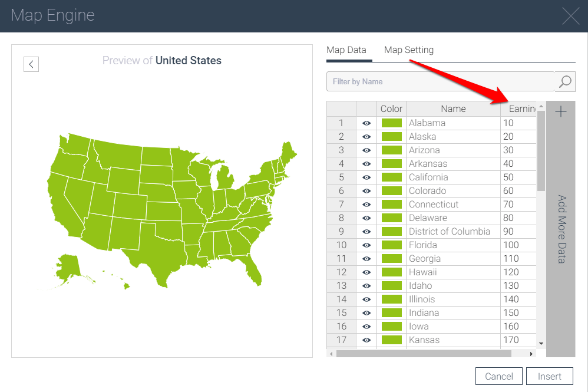The width and height of the screenshot is (588, 392).
Task: Click the plus icon to add data
Action: (561, 111)
